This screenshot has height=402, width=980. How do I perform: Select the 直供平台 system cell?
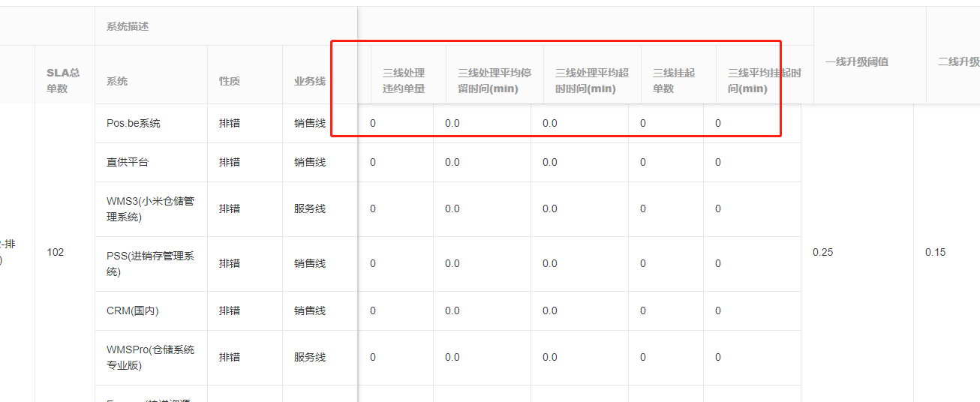(x=128, y=162)
